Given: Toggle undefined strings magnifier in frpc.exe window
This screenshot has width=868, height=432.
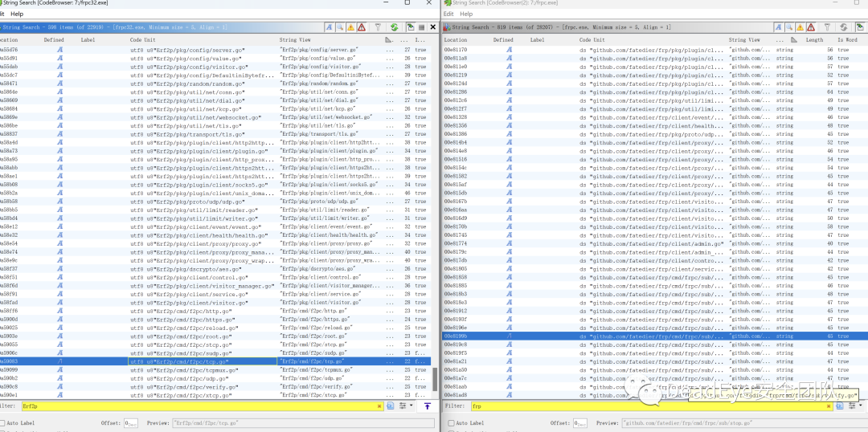Looking at the screenshot, I should 789,26.
